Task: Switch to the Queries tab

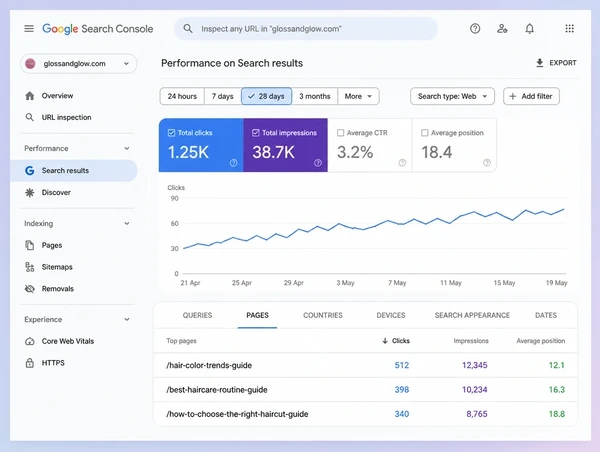Action: [x=197, y=315]
